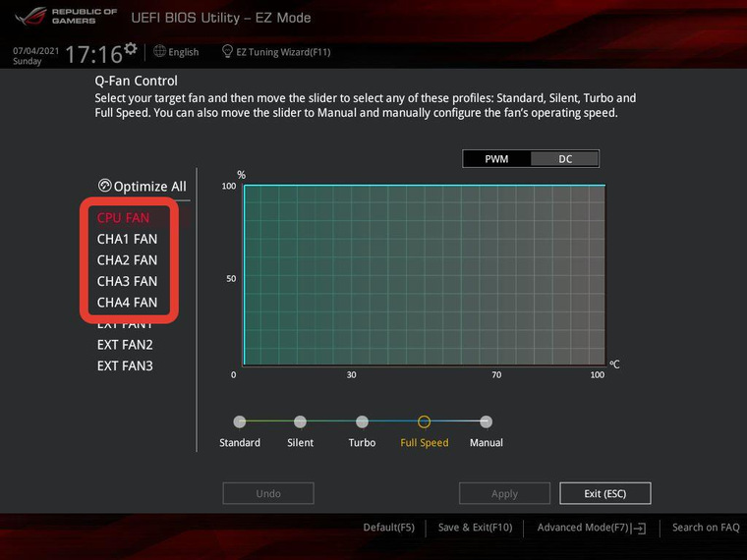Select the Turbo fan profile
The width and height of the screenshot is (747, 560).
(x=362, y=421)
